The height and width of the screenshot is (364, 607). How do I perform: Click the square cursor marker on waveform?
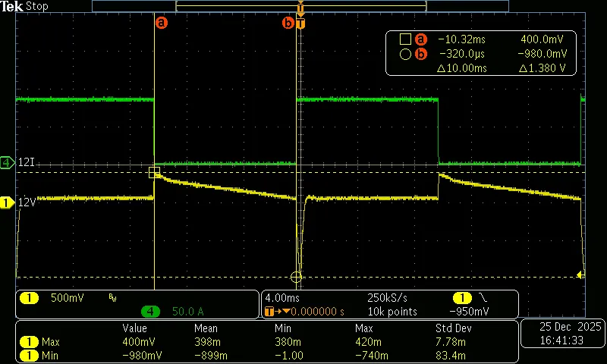tap(154, 173)
